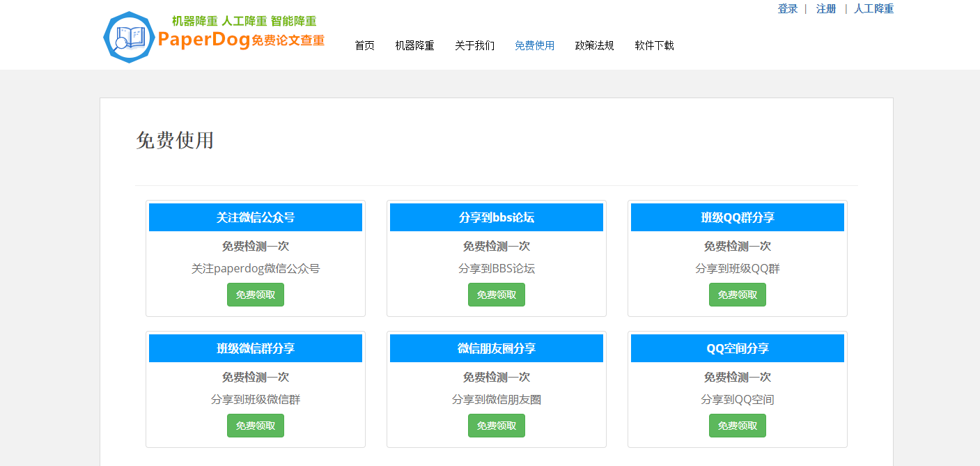This screenshot has height=466, width=980.
Task: Select the 免费使用 navigation item
Action: click(x=534, y=45)
